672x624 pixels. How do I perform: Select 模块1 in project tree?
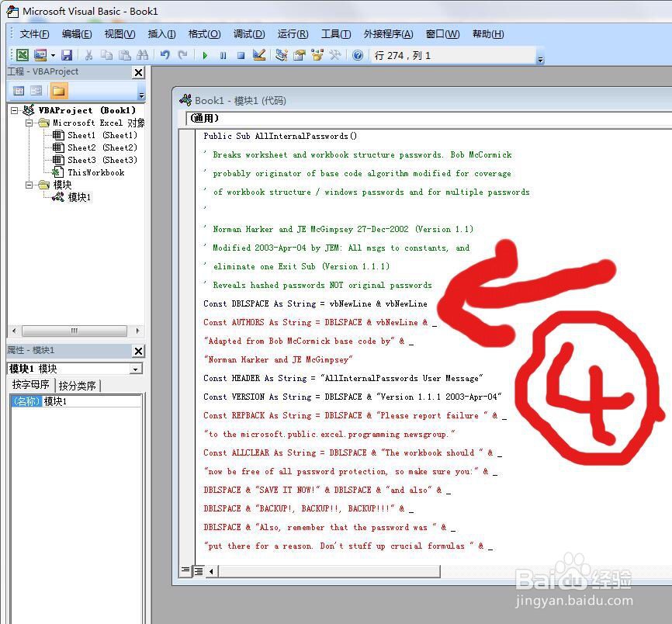click(x=71, y=197)
